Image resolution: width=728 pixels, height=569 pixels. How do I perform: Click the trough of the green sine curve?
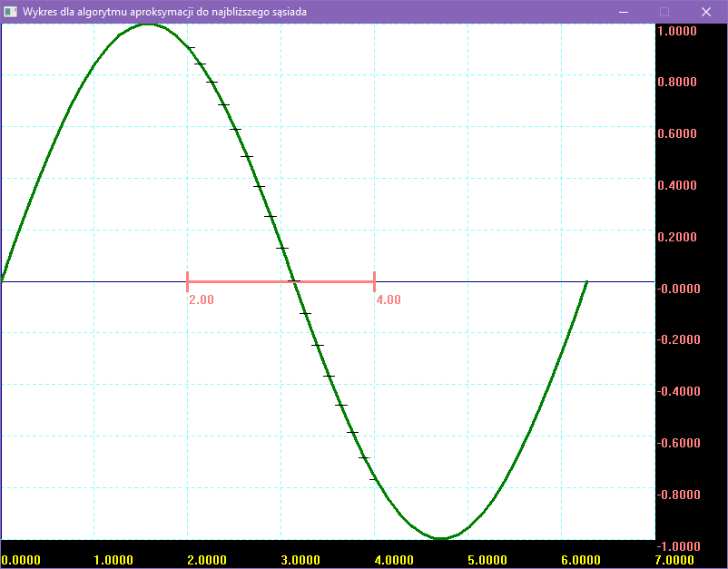coord(440,538)
